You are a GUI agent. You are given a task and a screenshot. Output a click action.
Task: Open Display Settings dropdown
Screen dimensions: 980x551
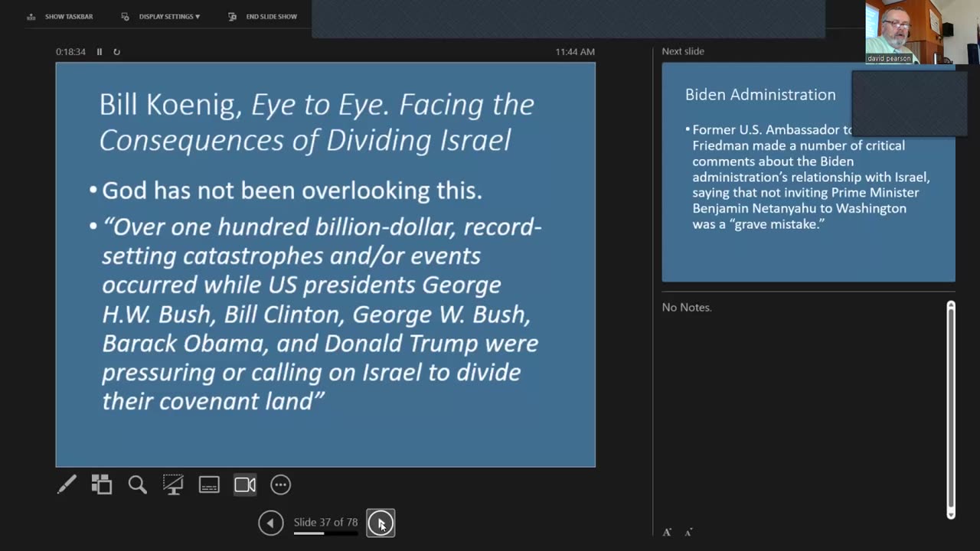161,16
